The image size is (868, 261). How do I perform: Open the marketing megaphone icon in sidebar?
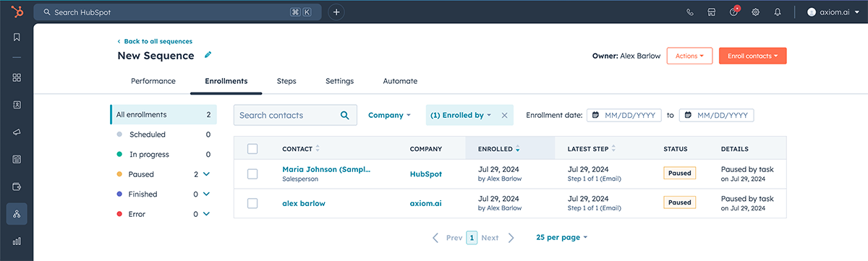click(x=17, y=132)
